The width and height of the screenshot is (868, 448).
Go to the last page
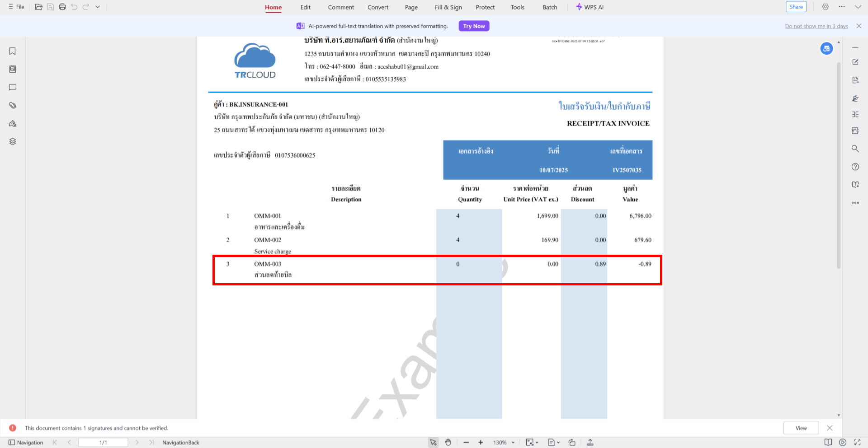pyautogui.click(x=151, y=443)
